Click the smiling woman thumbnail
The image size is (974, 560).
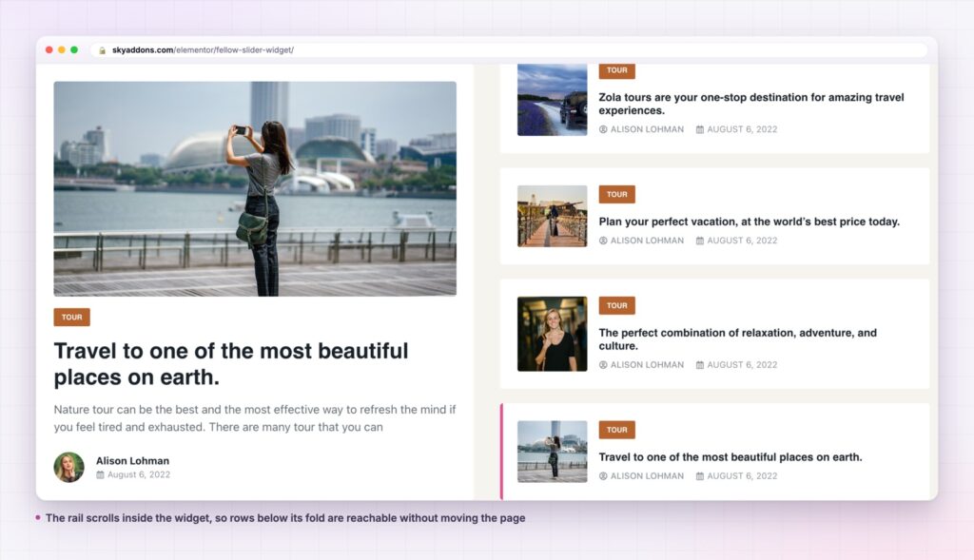pyautogui.click(x=553, y=334)
